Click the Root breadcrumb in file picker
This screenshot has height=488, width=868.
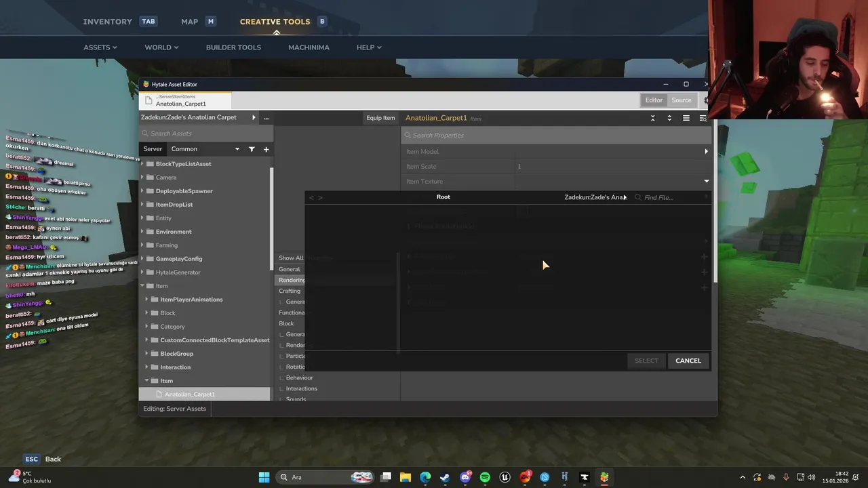(443, 197)
